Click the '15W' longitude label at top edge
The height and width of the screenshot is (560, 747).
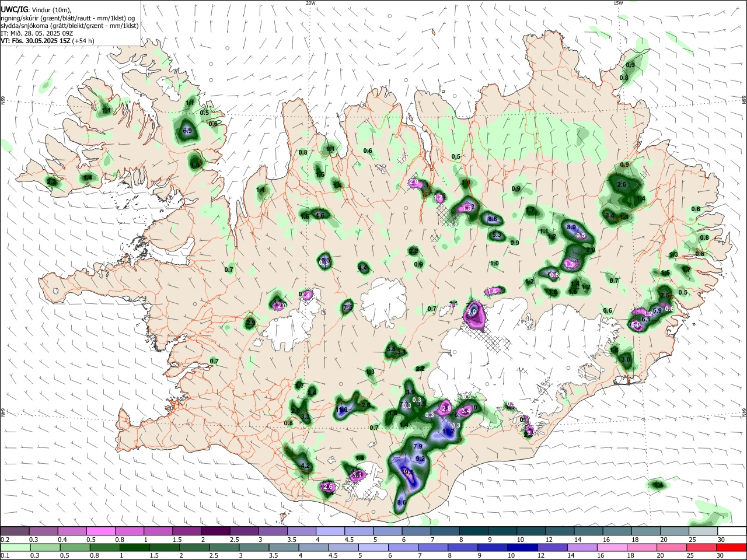tap(618, 3)
